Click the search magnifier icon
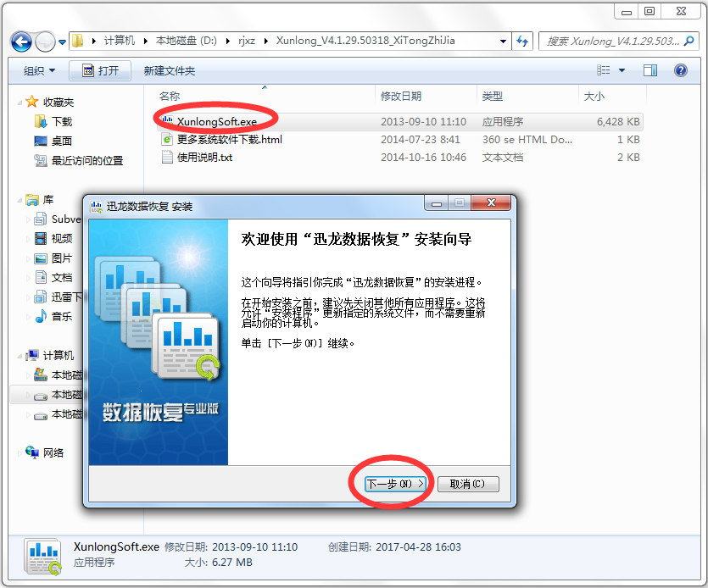The image size is (708, 588). click(x=689, y=41)
